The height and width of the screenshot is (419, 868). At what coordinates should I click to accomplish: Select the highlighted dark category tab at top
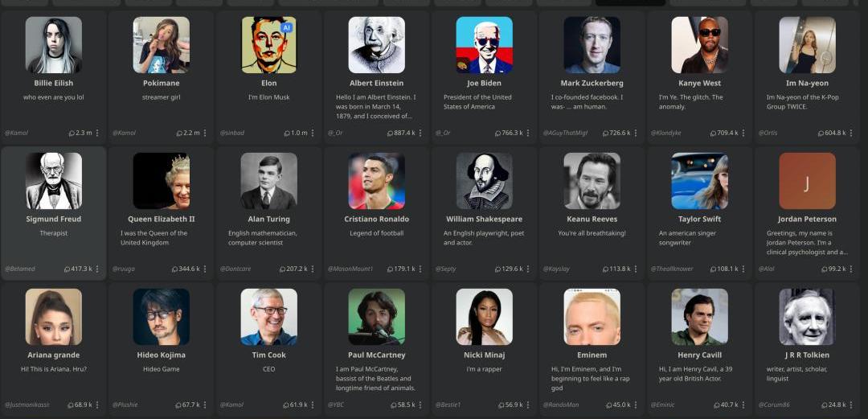tap(631, 2)
